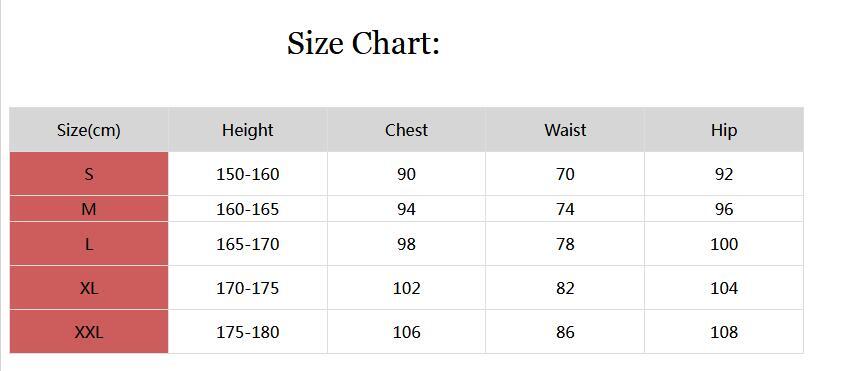The width and height of the screenshot is (856, 371).
Task: Select the 160-165 height cell
Action: tap(248, 209)
